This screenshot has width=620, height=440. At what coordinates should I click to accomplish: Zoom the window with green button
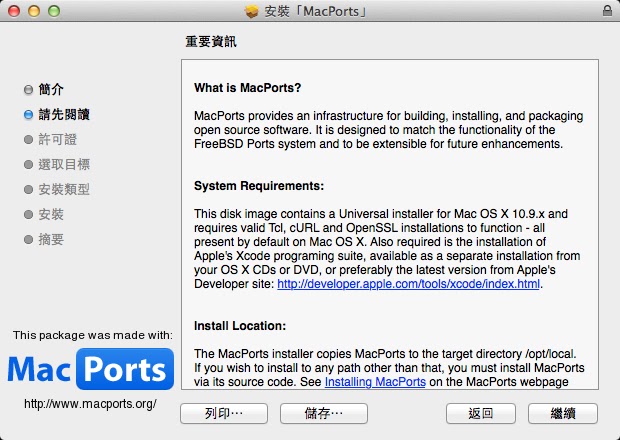click(x=54, y=11)
